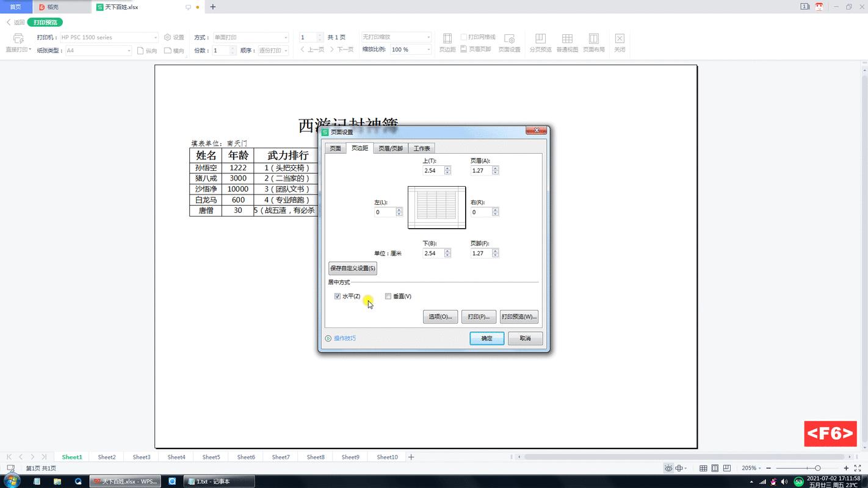Cancel dialog with 取消 button
Screen dimensions: 868x488
526,339
